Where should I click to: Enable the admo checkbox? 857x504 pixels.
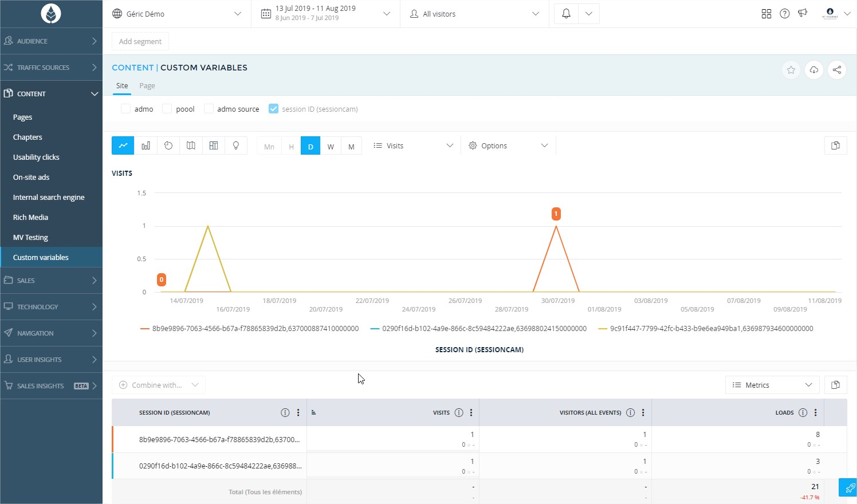click(126, 109)
